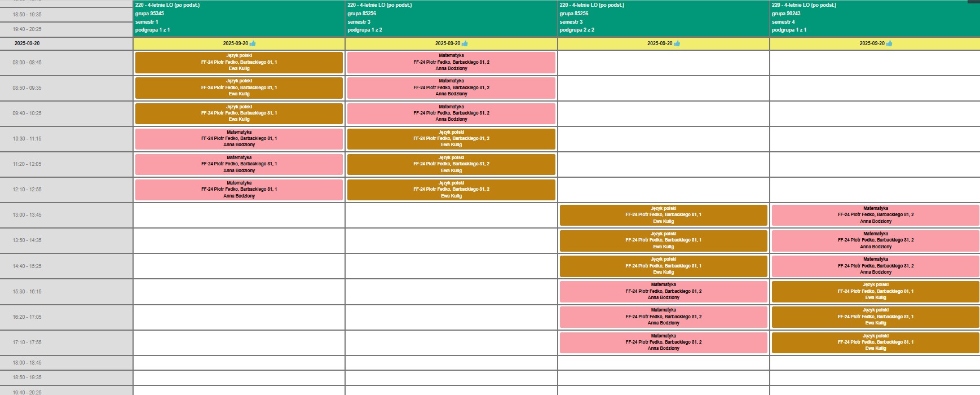
Task: Select the 'grupa 90243' header text
Action: [x=786, y=14]
